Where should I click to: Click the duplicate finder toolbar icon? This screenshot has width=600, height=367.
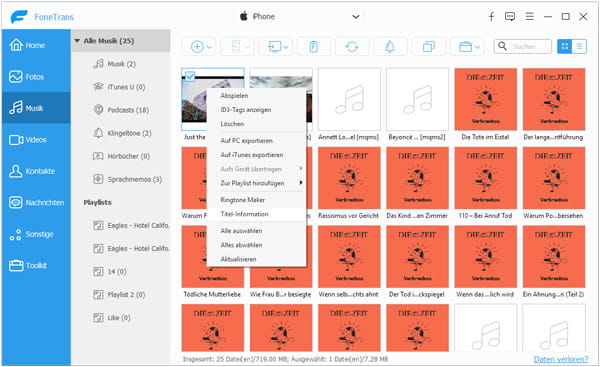(429, 47)
